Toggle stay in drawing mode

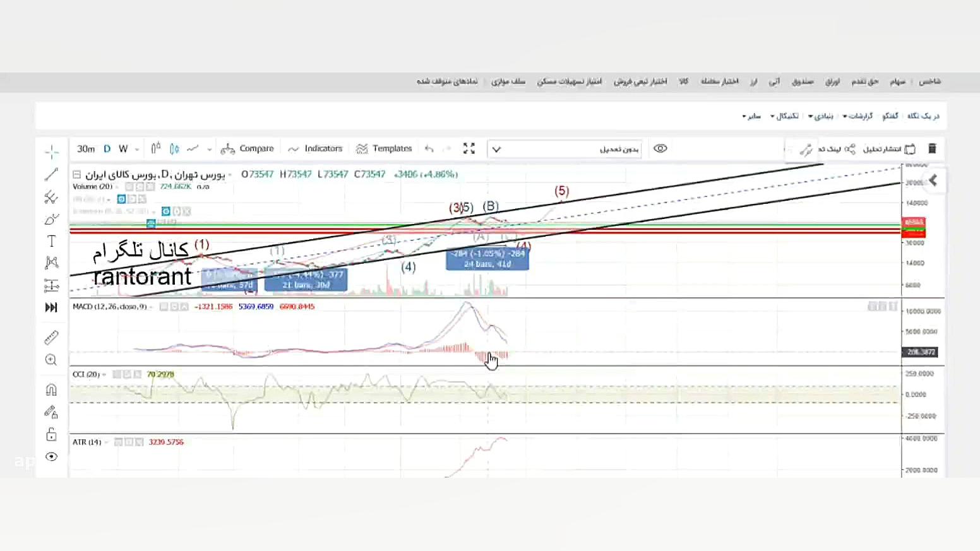click(52, 412)
